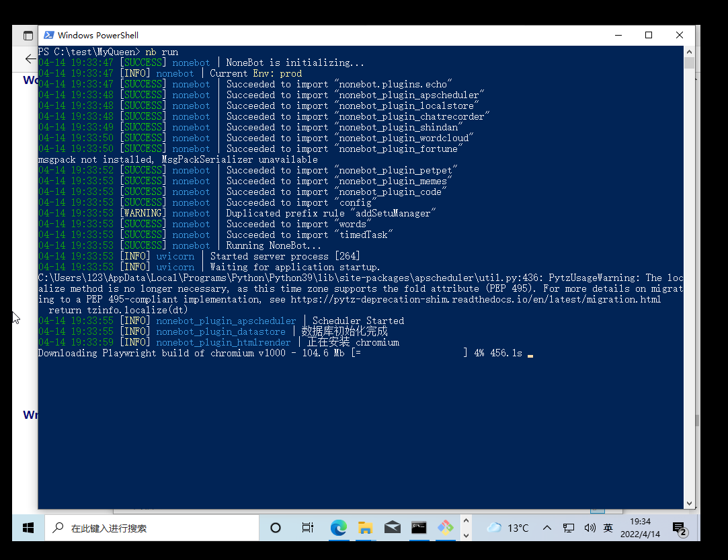Open network status tray icon

click(x=568, y=528)
